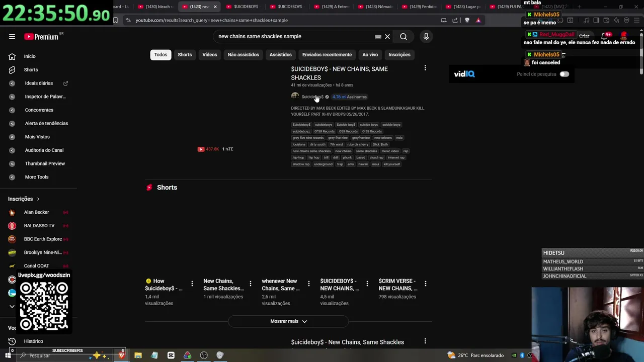The width and height of the screenshot is (644, 362).
Task: Open options for '$uicideboy$ - New Chains, Same Shackles' lower video
Action: (425, 341)
